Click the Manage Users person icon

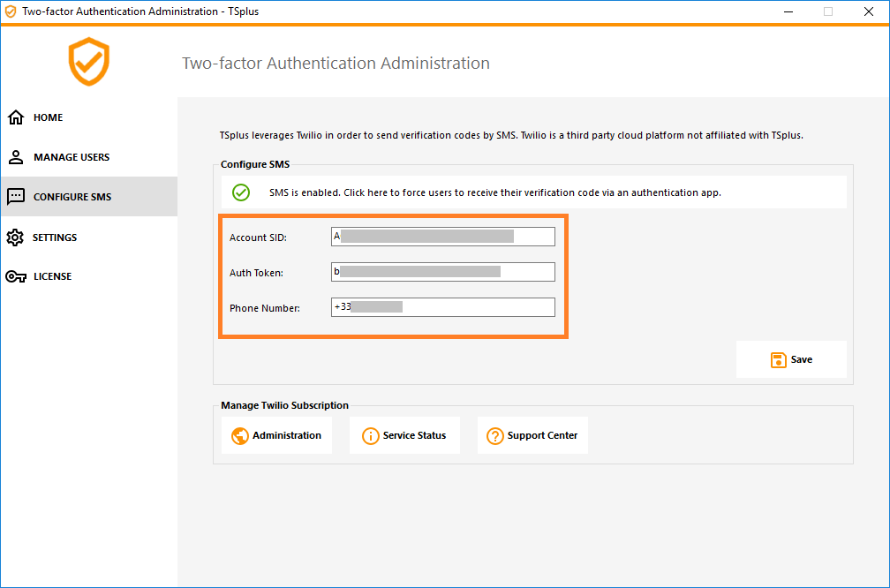pos(17,156)
